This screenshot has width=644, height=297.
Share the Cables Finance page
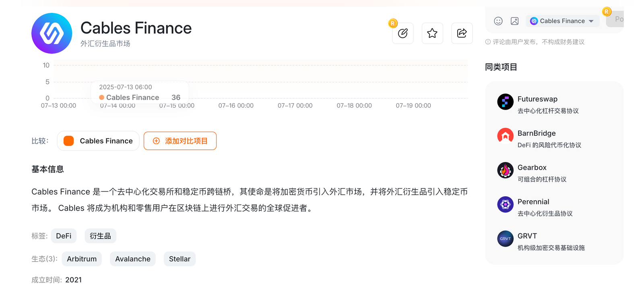point(462,33)
